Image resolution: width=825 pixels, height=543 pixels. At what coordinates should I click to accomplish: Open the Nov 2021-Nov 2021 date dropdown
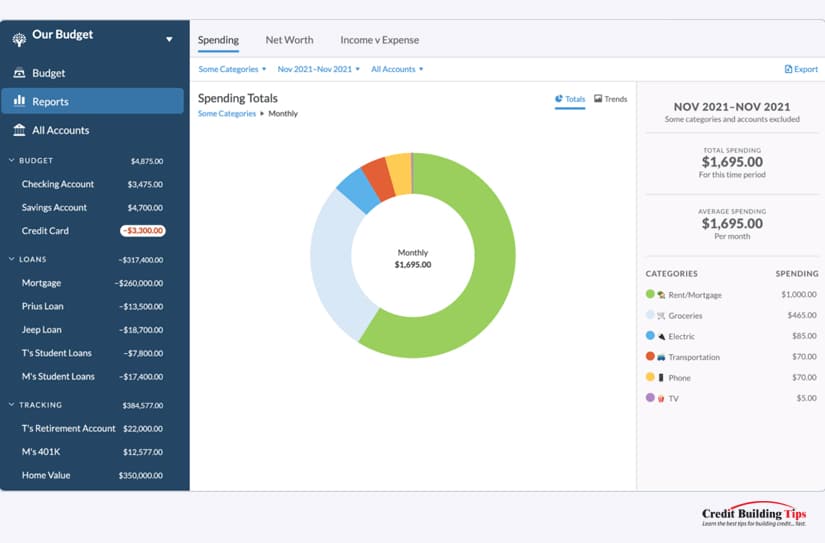(318, 69)
